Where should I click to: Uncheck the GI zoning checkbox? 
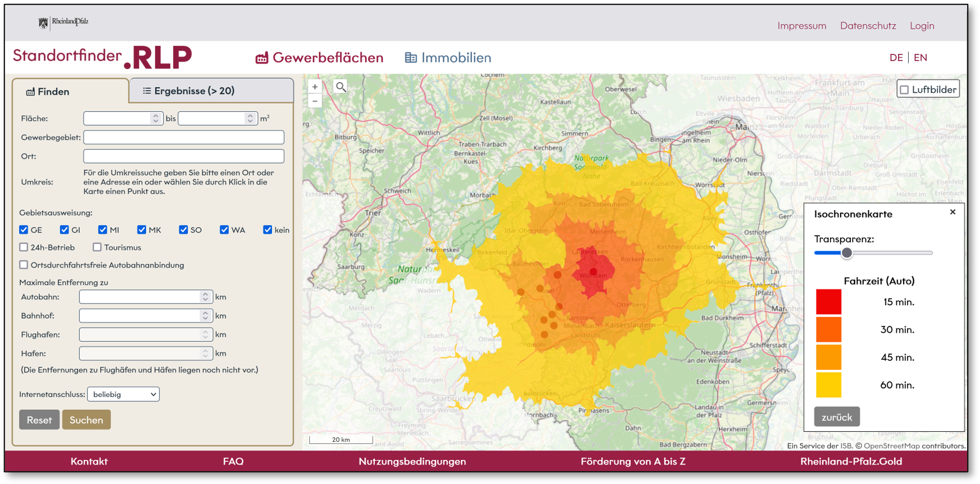point(65,229)
